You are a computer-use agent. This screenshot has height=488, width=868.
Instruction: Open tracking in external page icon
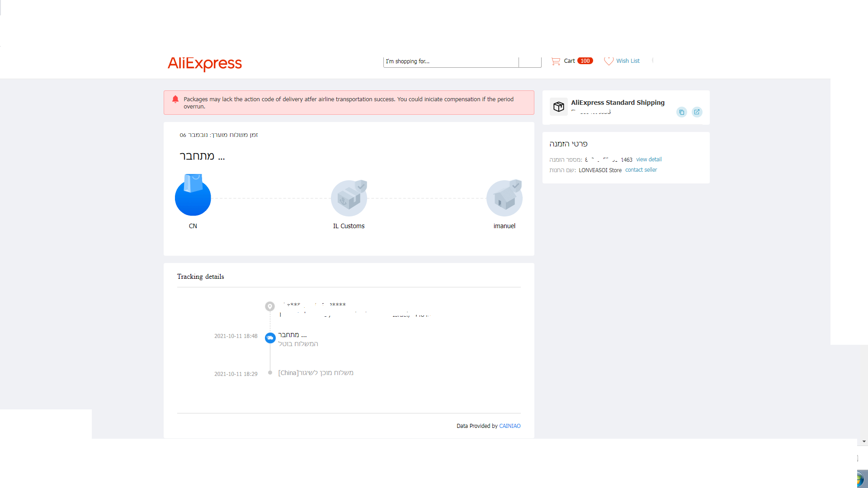point(697,112)
